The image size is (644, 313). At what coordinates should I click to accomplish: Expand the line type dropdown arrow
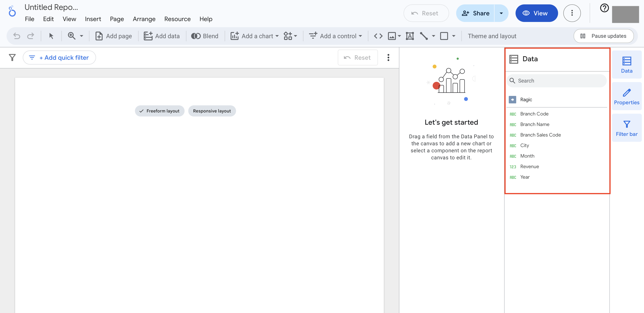coord(434,36)
